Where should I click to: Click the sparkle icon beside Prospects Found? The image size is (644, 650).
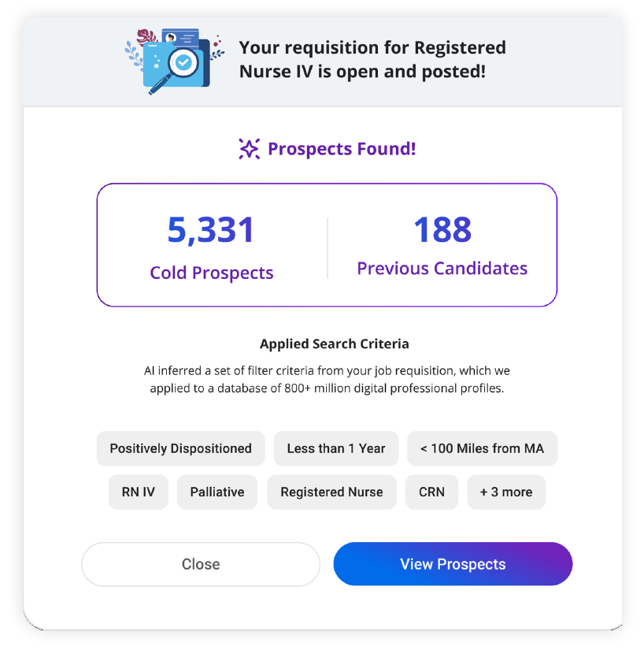click(249, 149)
